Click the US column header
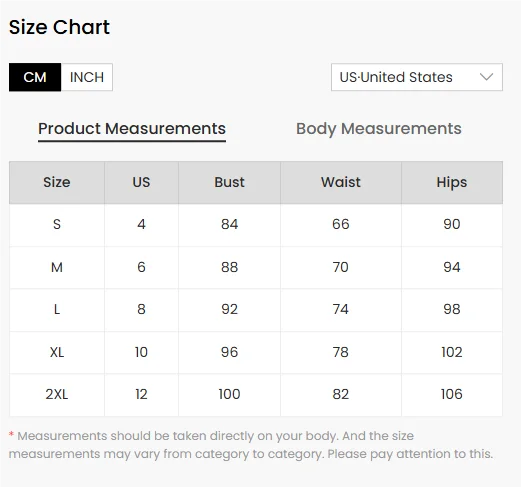 [x=141, y=182]
